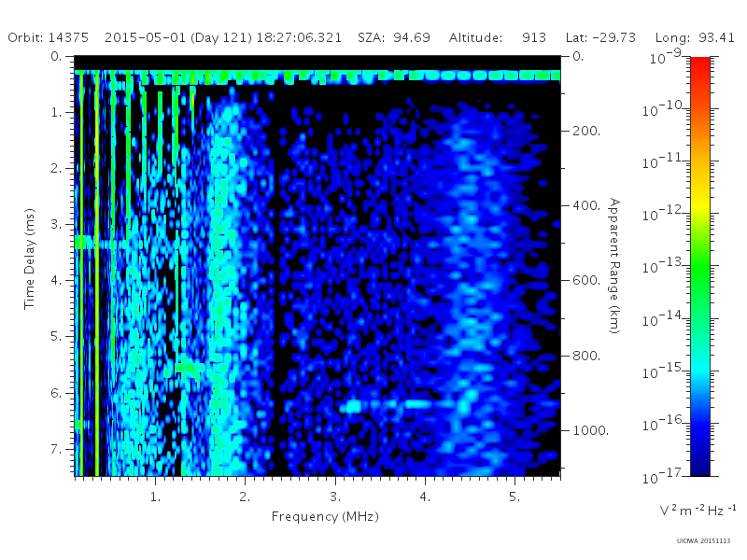The height and width of the screenshot is (560, 747).
Task: Click the apparent range label '1000.'
Action: [590, 430]
